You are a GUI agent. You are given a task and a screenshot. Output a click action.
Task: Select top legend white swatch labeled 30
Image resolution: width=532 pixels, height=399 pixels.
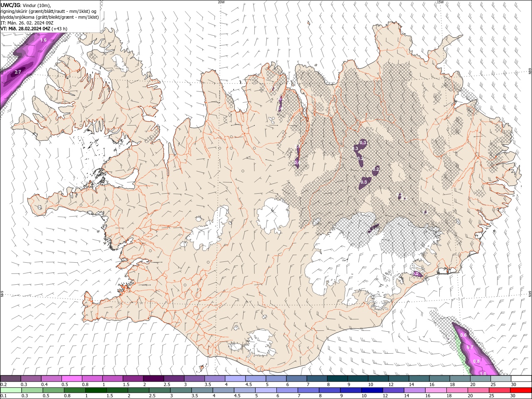(x=521, y=379)
